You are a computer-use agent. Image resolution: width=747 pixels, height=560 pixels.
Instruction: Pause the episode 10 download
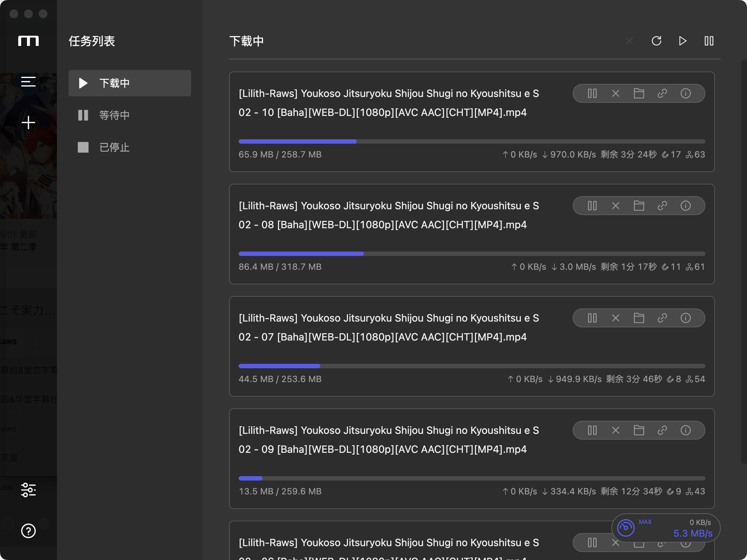click(x=592, y=93)
